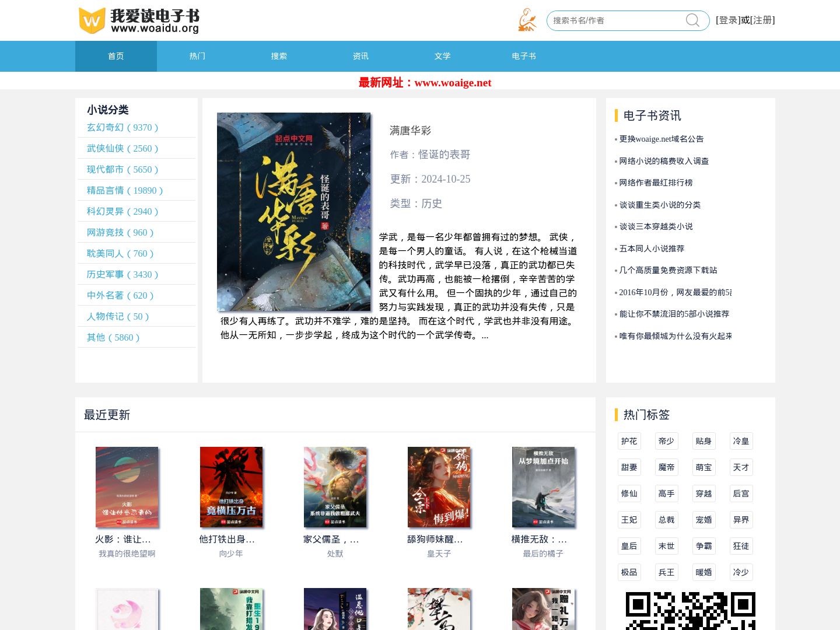Open the 家父儒圣 book cover
The width and height of the screenshot is (840, 630).
[x=335, y=487]
